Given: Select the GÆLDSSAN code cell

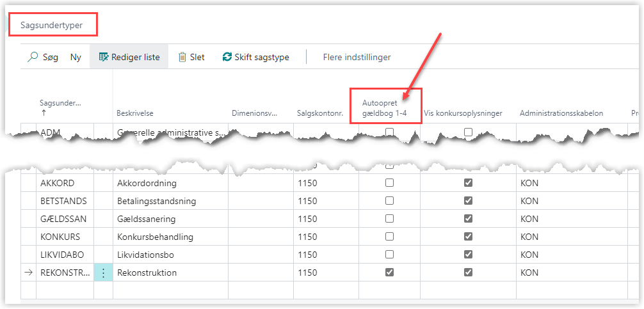Looking at the screenshot, I should [63, 219].
